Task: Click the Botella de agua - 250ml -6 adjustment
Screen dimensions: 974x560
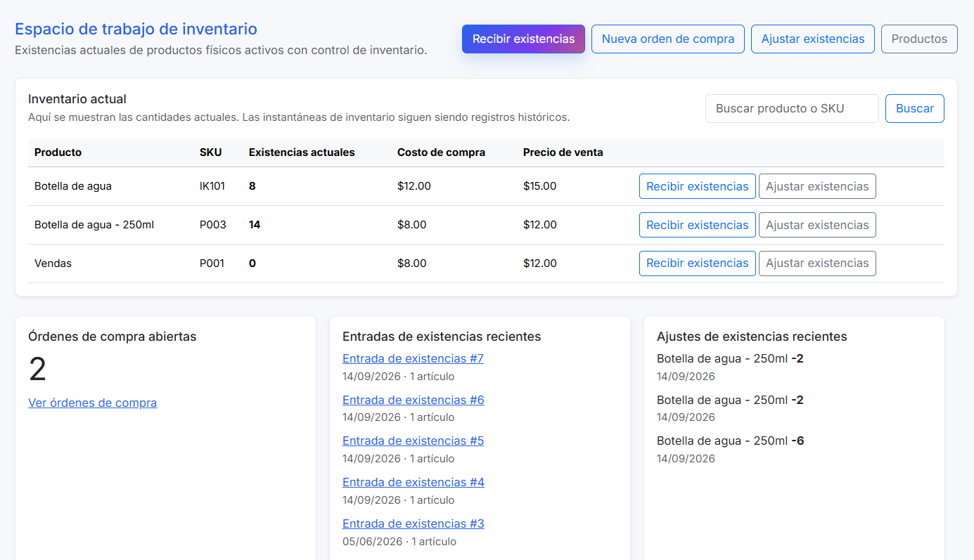Action: [730, 441]
